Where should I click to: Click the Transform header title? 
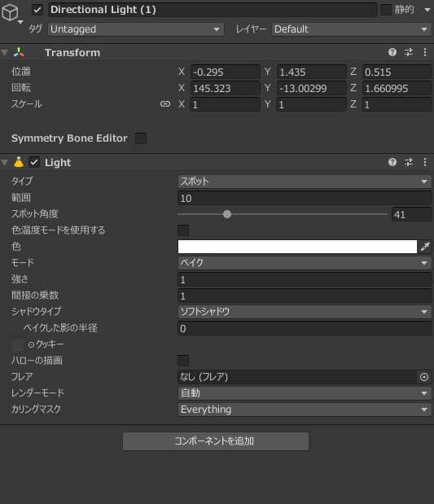72,53
